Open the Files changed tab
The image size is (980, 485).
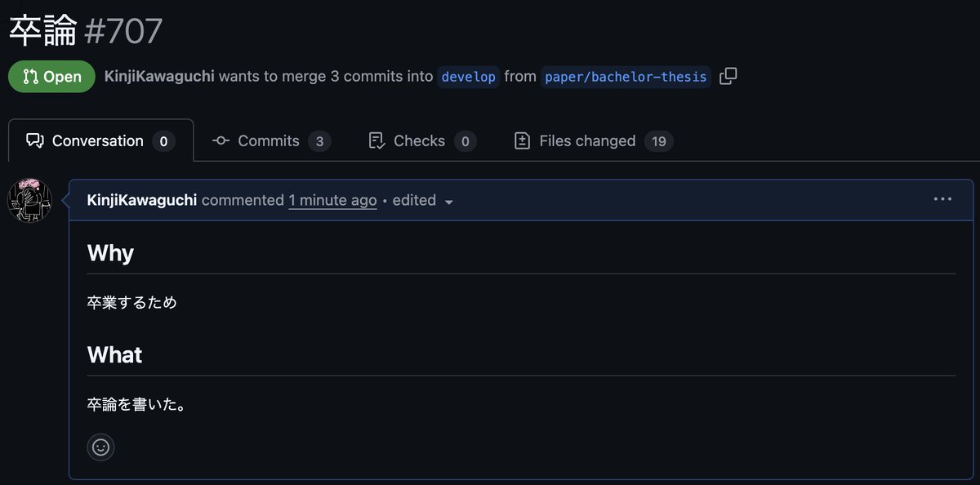(x=593, y=141)
